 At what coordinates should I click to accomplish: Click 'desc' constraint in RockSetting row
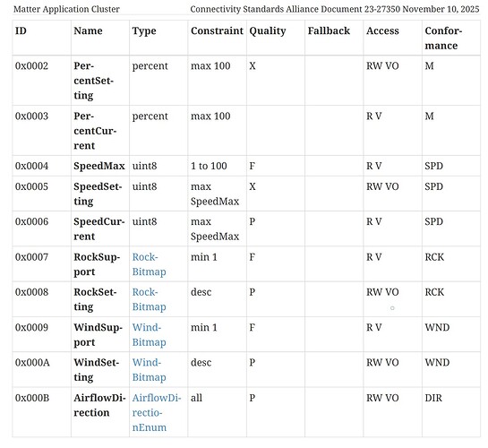click(x=201, y=292)
